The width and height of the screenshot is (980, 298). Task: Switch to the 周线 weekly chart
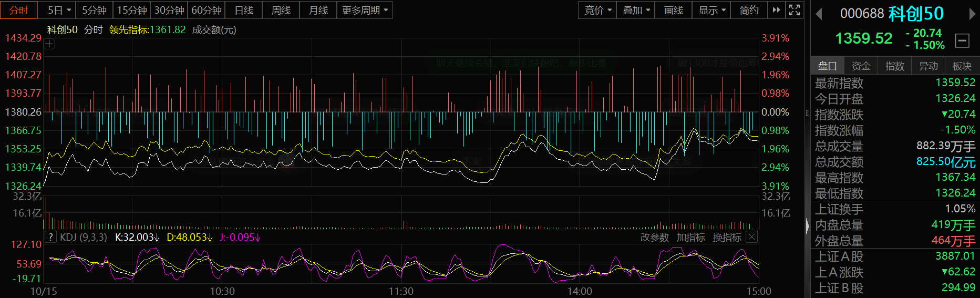pyautogui.click(x=281, y=10)
